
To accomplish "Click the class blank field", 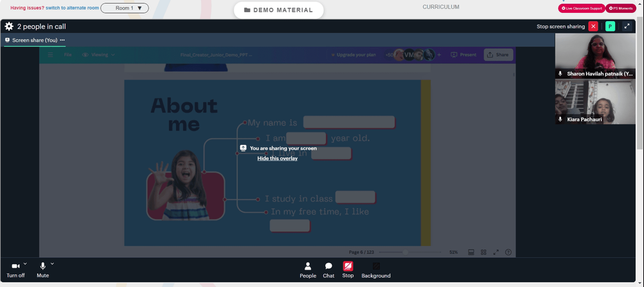I will (x=355, y=197).
